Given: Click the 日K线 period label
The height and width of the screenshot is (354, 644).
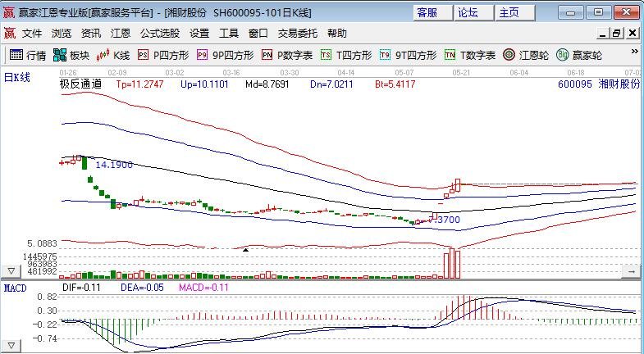Looking at the screenshot, I should pos(17,77).
